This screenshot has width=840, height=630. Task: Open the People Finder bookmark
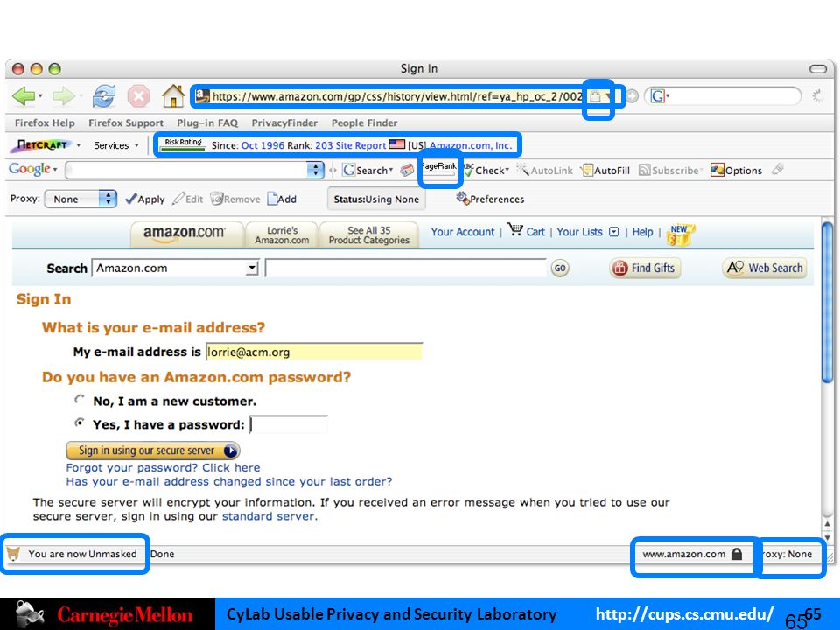point(364,122)
